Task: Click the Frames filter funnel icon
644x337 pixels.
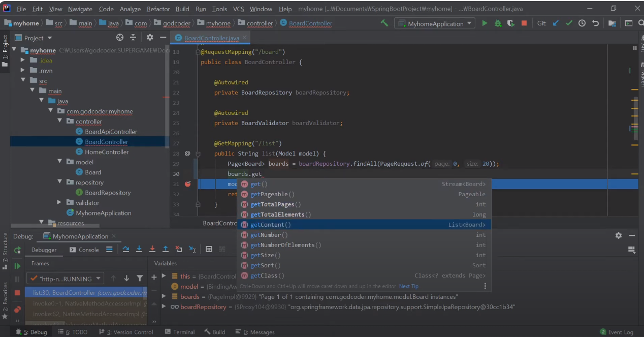Action: (140, 279)
